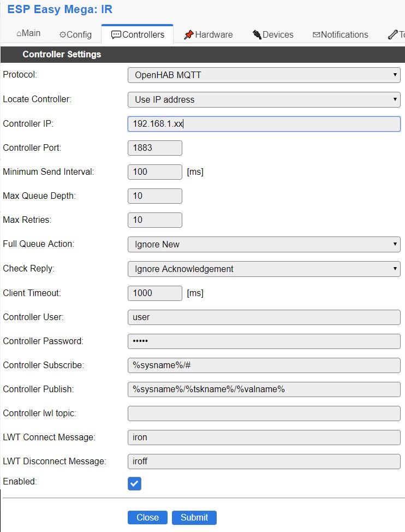Viewport: 405px width, 532px height.
Task: Click the [ms] unit beside Minimum Send Interval
Action: (x=195, y=172)
